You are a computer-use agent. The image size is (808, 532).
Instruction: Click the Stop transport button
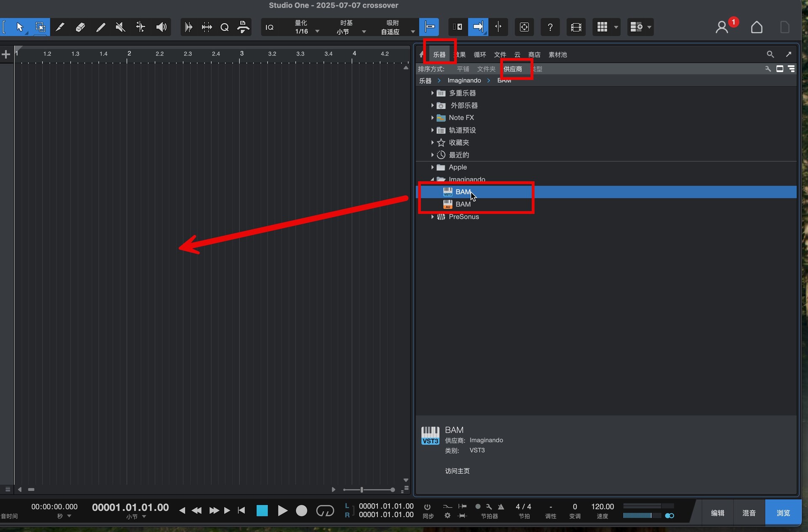coord(262,511)
